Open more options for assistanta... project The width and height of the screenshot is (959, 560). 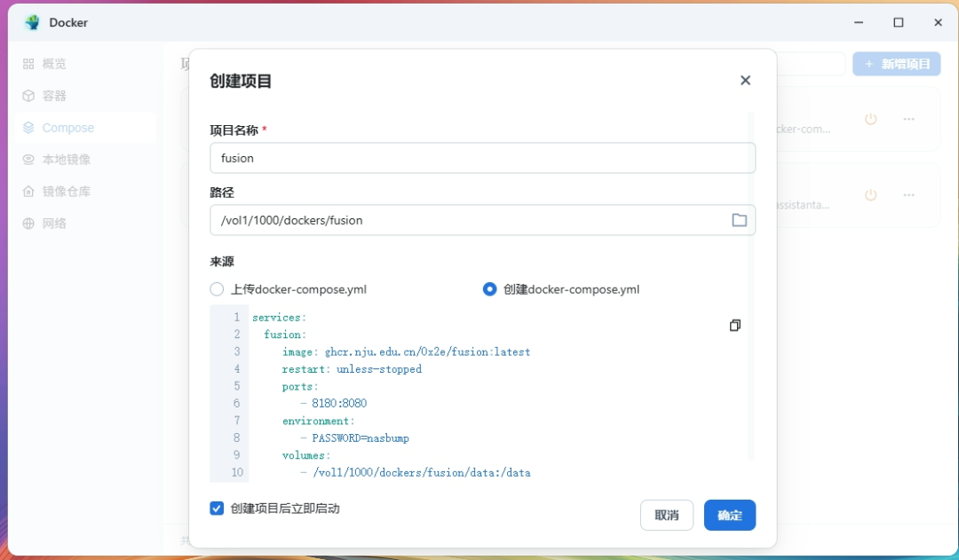(x=909, y=195)
